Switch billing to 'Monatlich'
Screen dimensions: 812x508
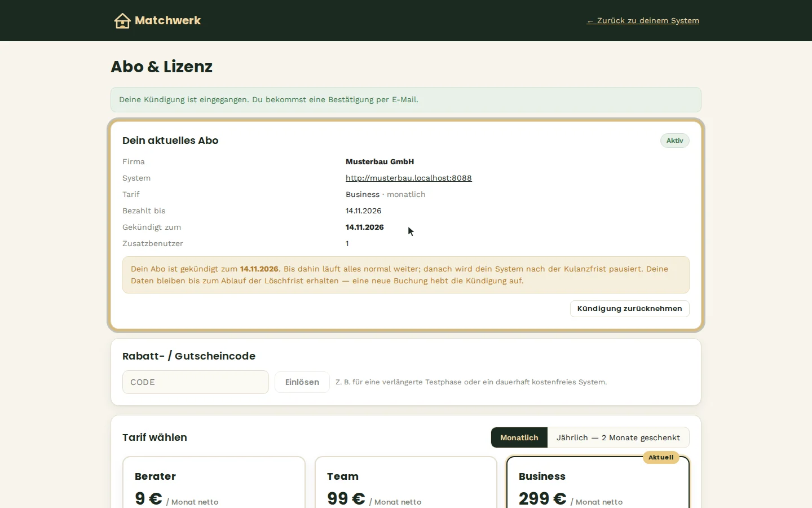pos(519,437)
